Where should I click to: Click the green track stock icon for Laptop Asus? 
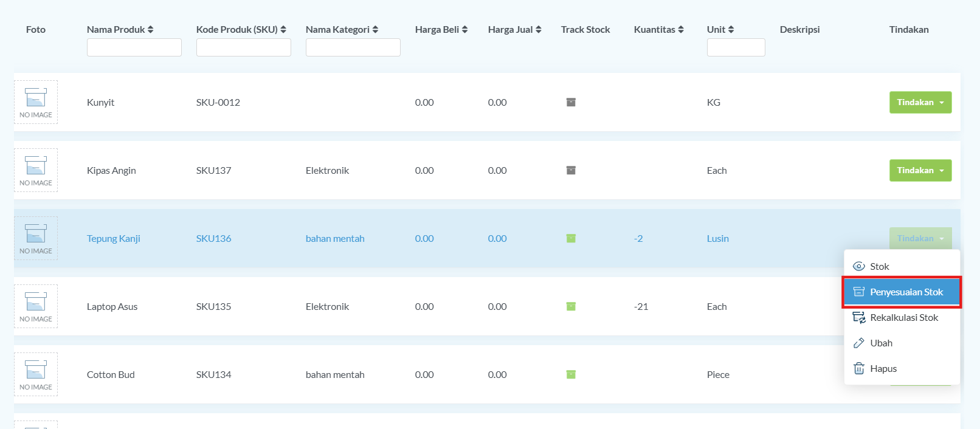click(x=571, y=306)
